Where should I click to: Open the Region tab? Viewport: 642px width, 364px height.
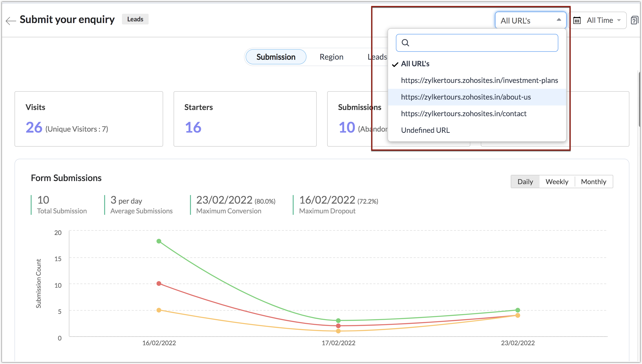[x=331, y=57]
